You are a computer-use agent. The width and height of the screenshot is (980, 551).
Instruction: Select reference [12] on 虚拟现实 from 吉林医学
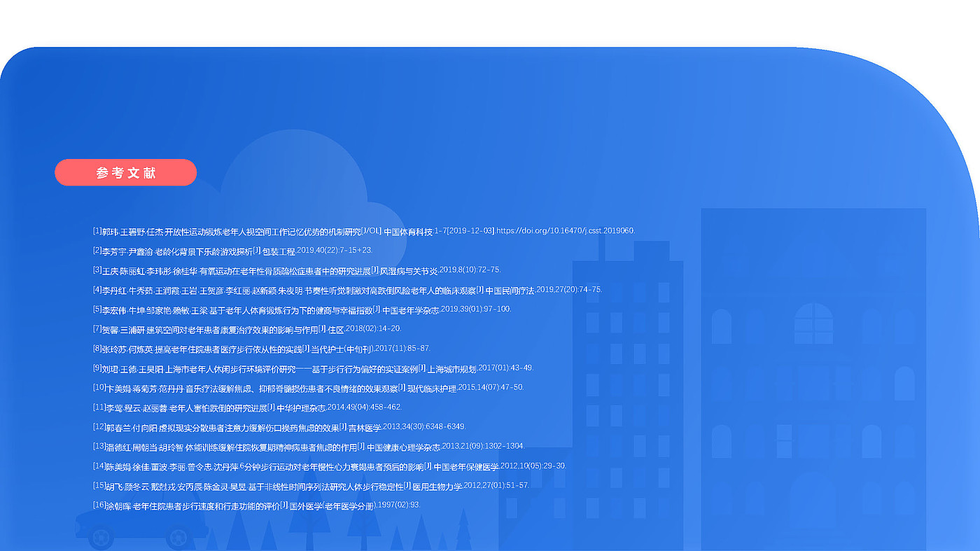pos(279,427)
